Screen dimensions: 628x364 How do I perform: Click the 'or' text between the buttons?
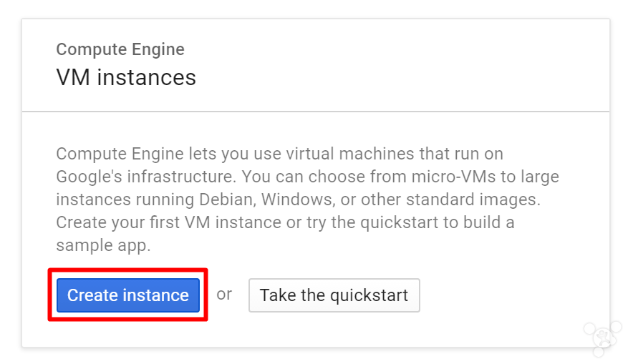[224, 295]
